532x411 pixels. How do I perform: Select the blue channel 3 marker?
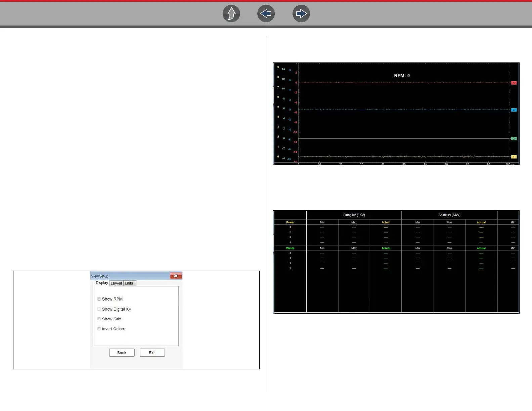[514, 110]
